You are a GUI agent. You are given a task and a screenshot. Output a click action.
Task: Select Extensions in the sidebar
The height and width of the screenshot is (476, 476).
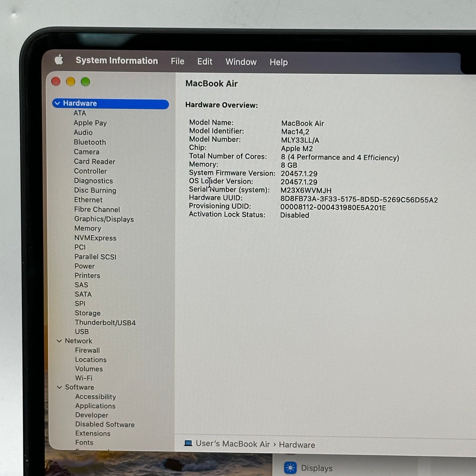tap(93, 434)
